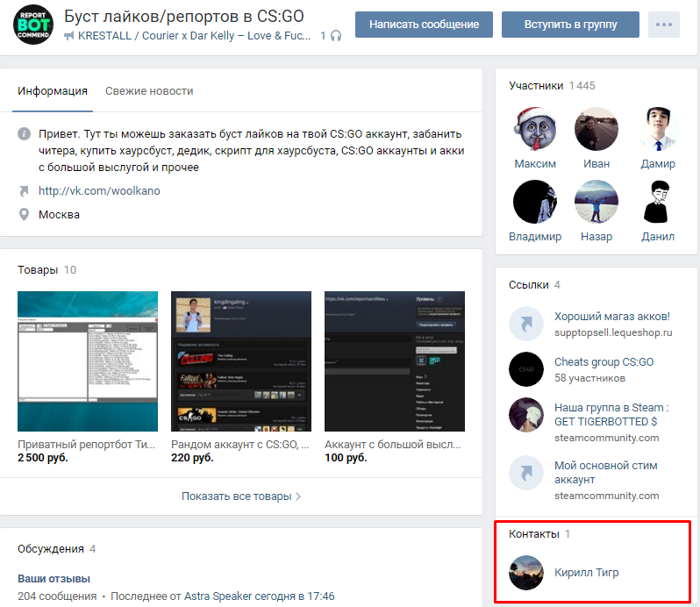Screen dimensions: 700x607
Task: Click the Astra Speaker author name
Action: tap(218, 596)
